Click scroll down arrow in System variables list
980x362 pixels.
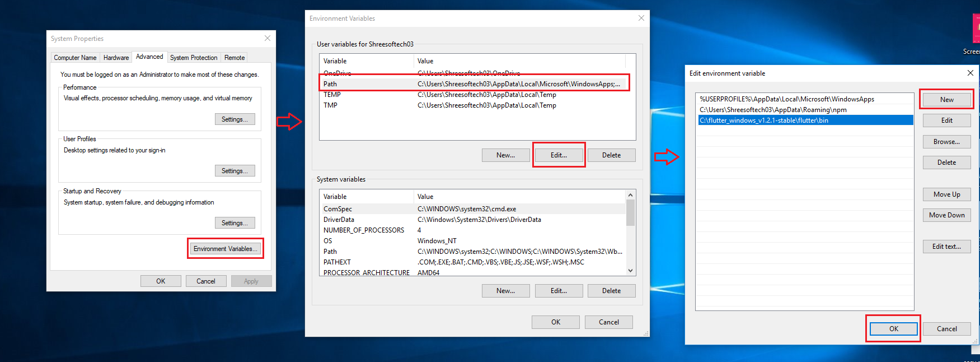630,271
